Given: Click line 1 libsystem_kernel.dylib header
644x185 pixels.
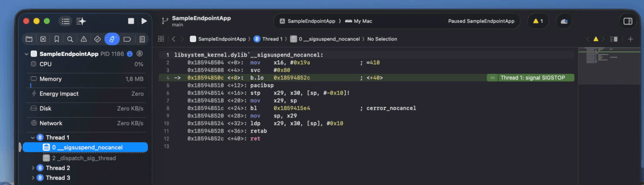Looking at the screenshot, I should tap(248, 55).
